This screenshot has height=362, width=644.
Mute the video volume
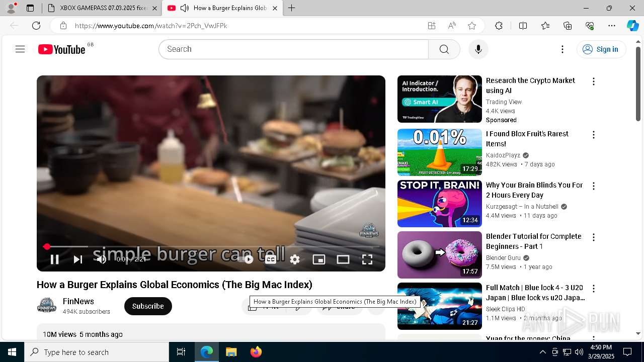click(102, 259)
